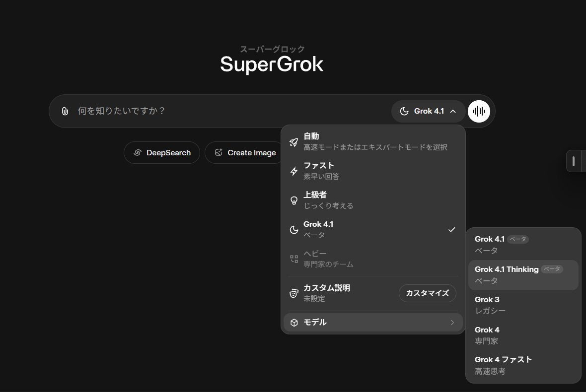586x392 pixels.
Task: Click the grid icon beside ヘビー
Action: [294, 259]
